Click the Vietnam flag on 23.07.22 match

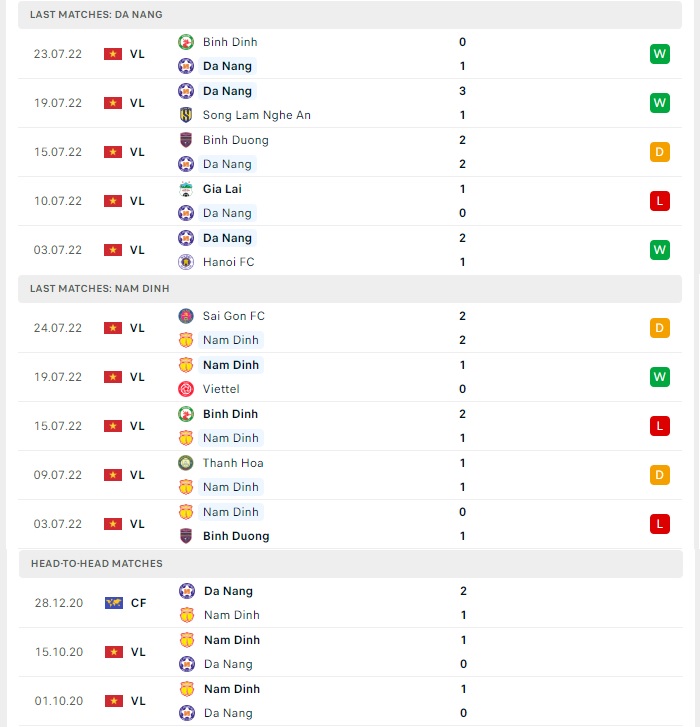coord(113,54)
